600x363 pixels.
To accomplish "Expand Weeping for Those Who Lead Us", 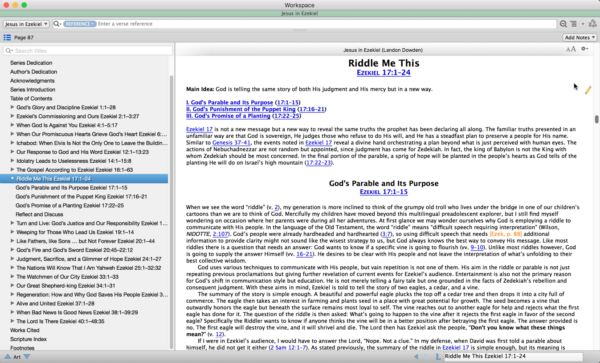I will (x=12, y=232).
